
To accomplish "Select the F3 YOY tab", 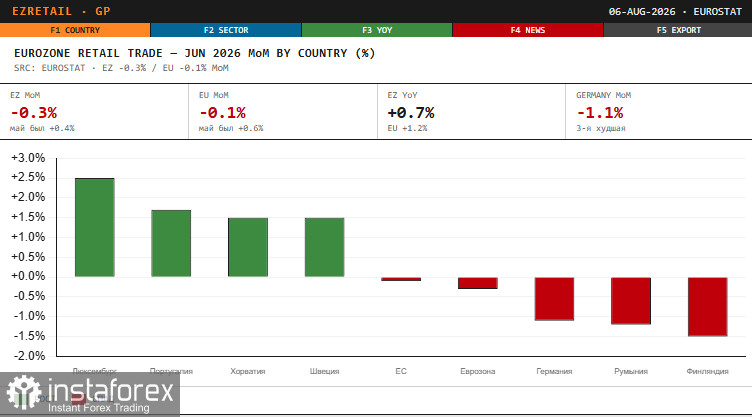I will tap(377, 30).
